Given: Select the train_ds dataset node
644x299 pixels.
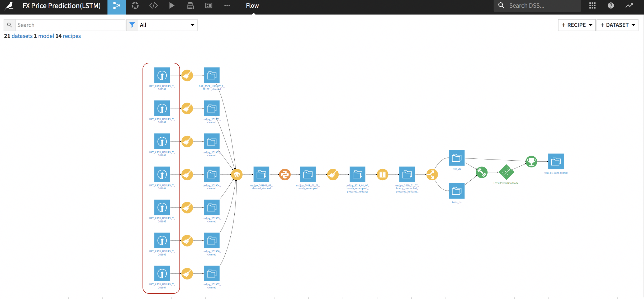Looking at the screenshot, I should coord(457,191).
